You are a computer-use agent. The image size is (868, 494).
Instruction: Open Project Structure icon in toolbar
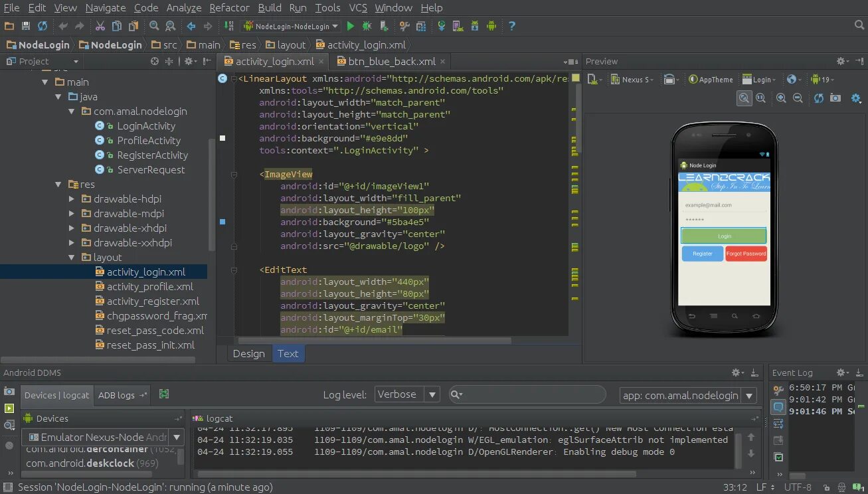coord(420,26)
